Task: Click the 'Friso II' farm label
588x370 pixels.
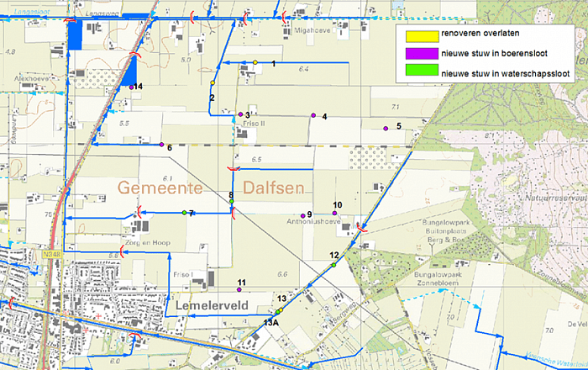Action: click(x=254, y=124)
